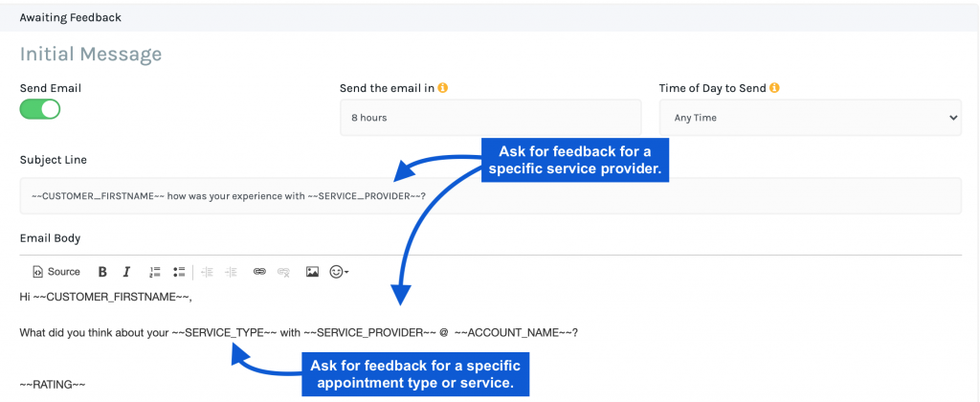The image size is (980, 402).
Task: Apply Bold formatting in the email editor
Action: click(x=102, y=272)
